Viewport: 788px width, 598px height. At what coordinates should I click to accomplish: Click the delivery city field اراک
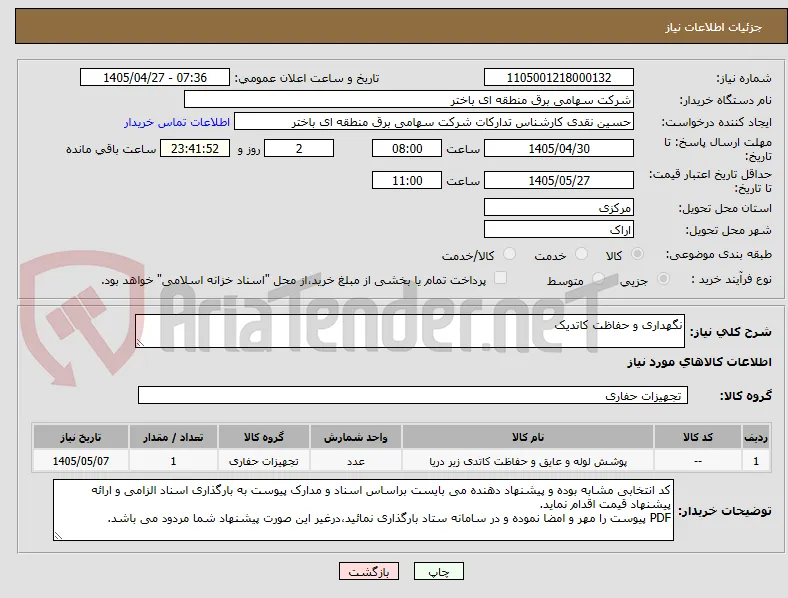click(x=559, y=229)
